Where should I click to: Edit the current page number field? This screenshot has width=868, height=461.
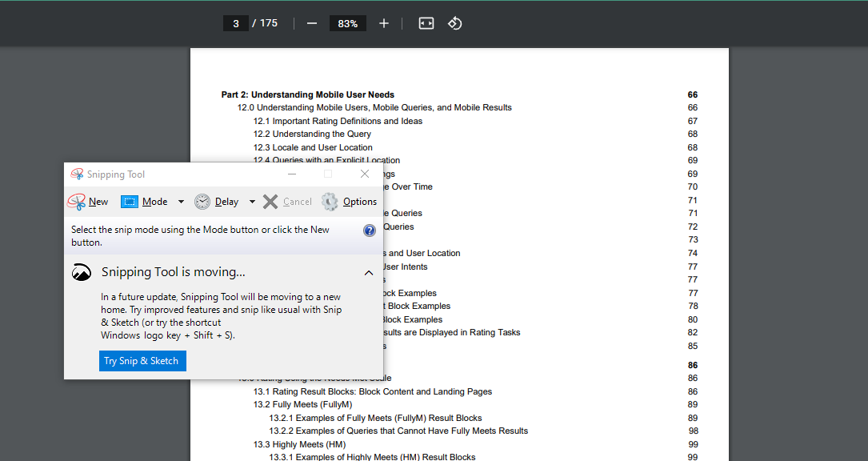point(236,23)
